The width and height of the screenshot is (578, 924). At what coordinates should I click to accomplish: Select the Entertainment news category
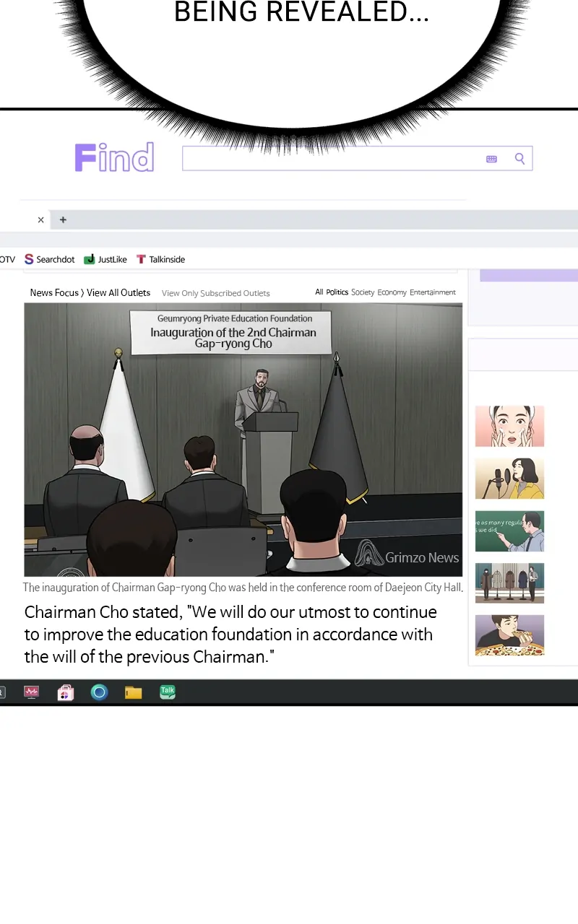(432, 292)
